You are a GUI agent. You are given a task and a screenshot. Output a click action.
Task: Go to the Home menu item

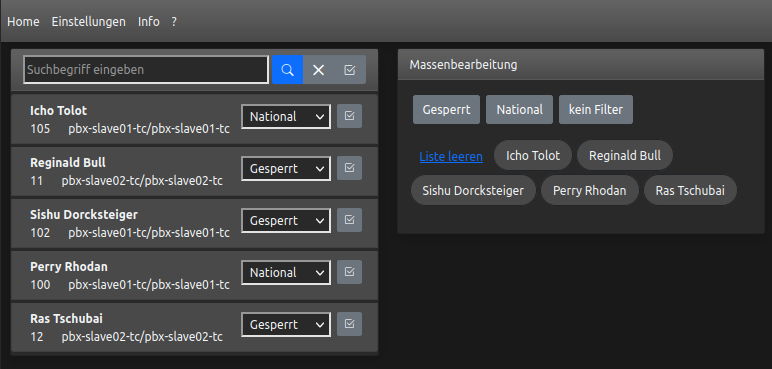(x=23, y=22)
